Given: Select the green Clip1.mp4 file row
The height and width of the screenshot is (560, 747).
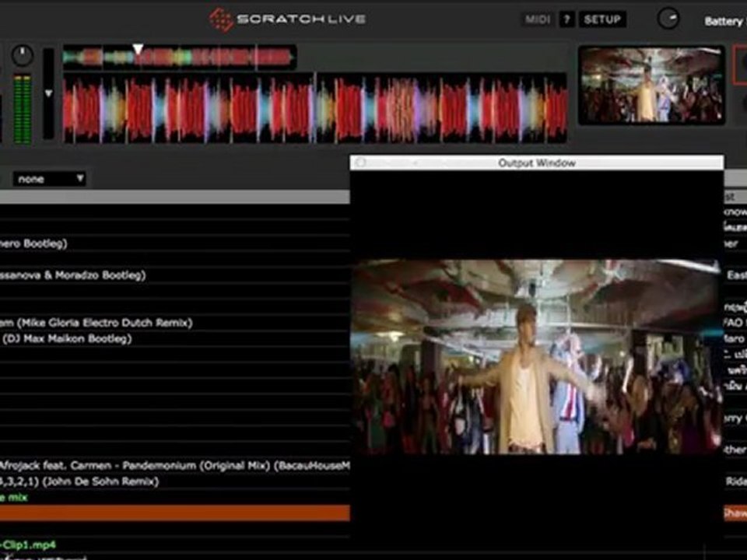Looking at the screenshot, I should coord(175,544).
